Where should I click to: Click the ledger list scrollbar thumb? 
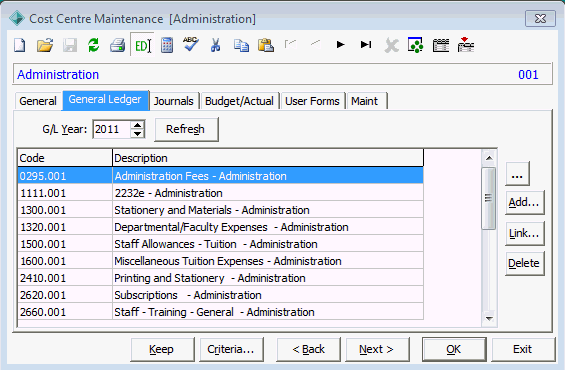[x=489, y=199]
